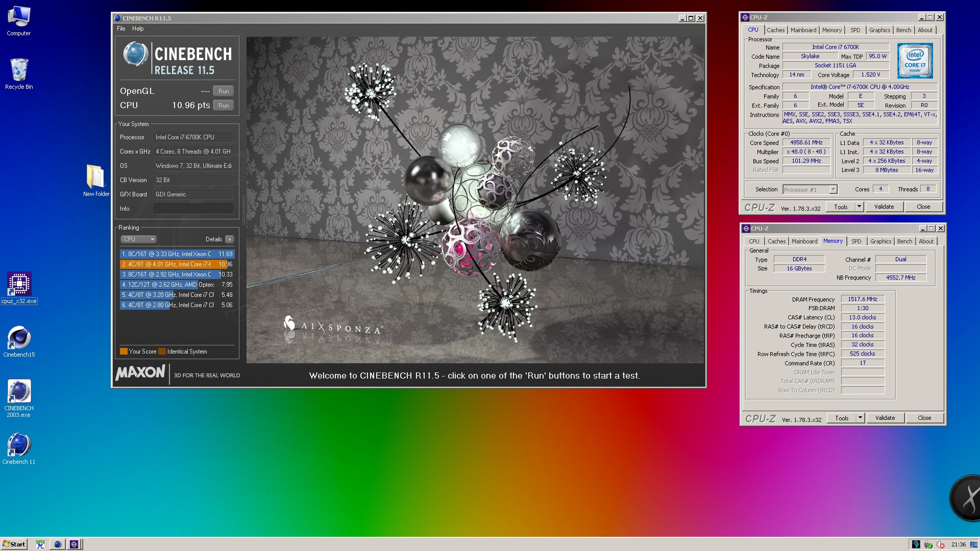
Task: Select highlighted 4C/8T 4.01 GHz ranking row
Action: (177, 264)
